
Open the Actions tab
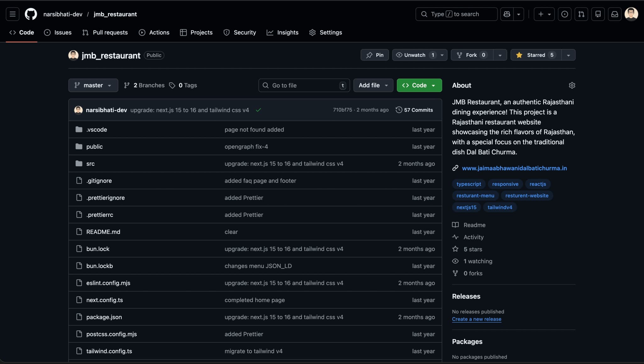[154, 32]
